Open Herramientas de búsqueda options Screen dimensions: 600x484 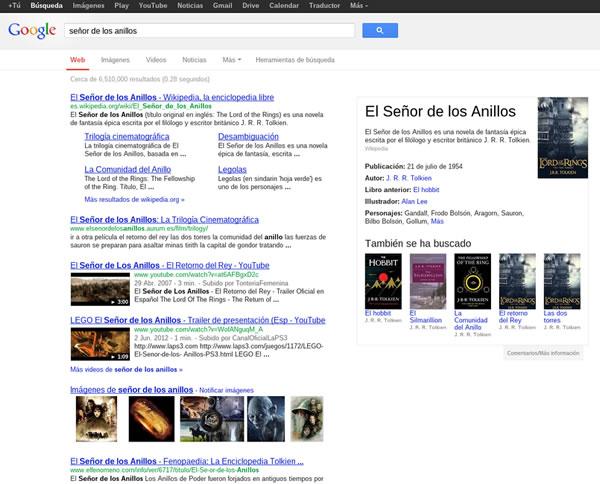point(295,60)
